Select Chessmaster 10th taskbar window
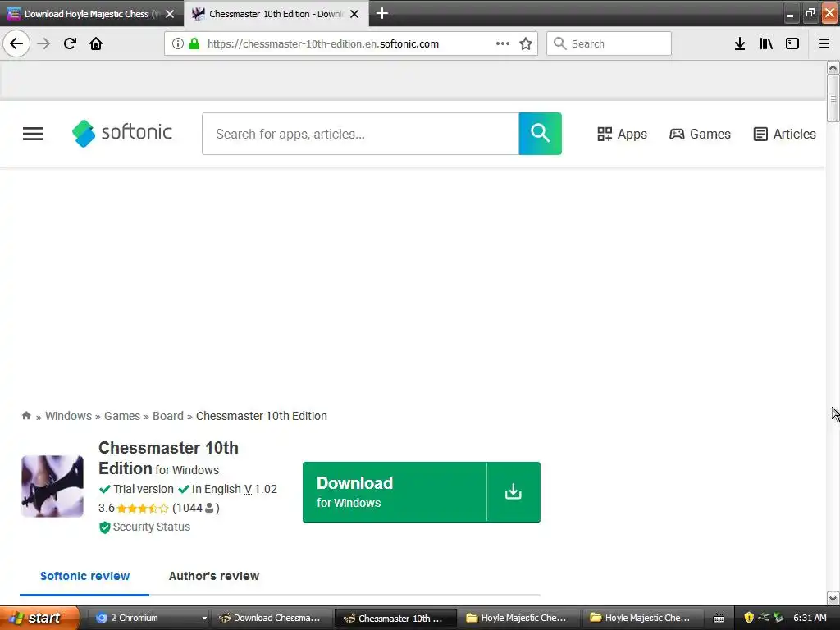 (x=395, y=618)
